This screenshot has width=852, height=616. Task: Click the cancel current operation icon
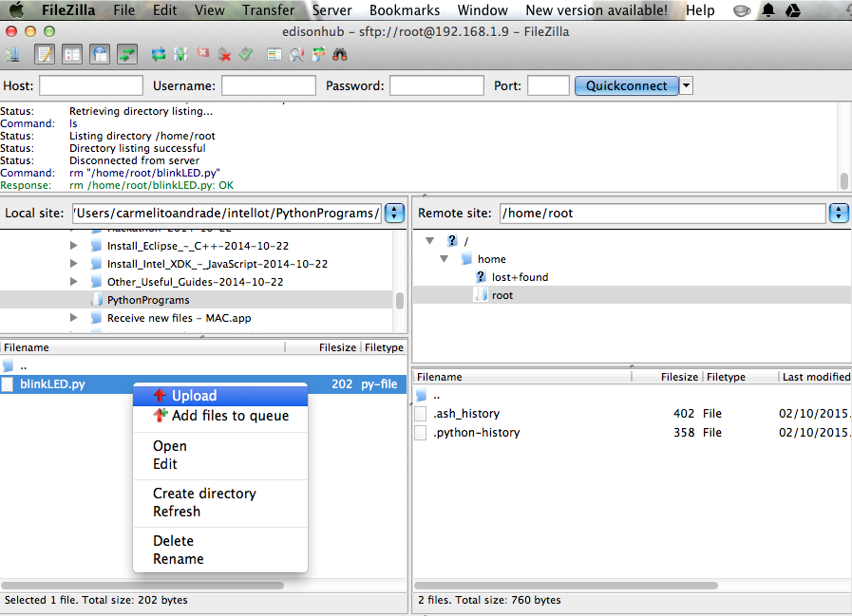202,53
